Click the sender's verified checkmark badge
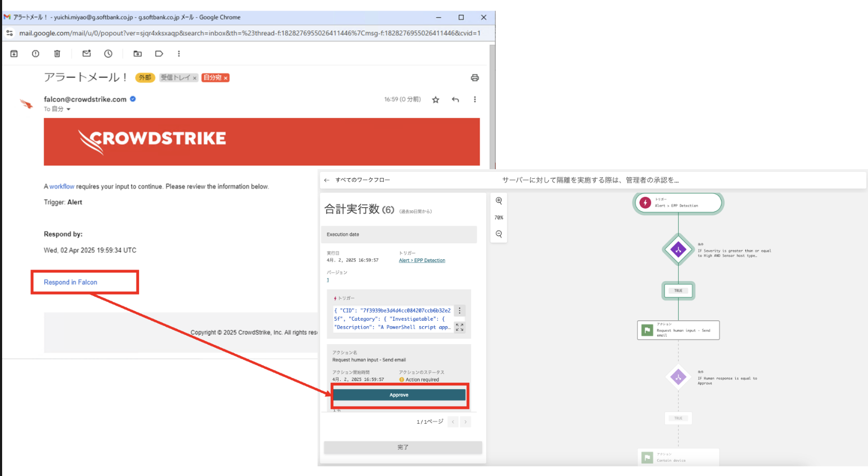 coord(133,99)
